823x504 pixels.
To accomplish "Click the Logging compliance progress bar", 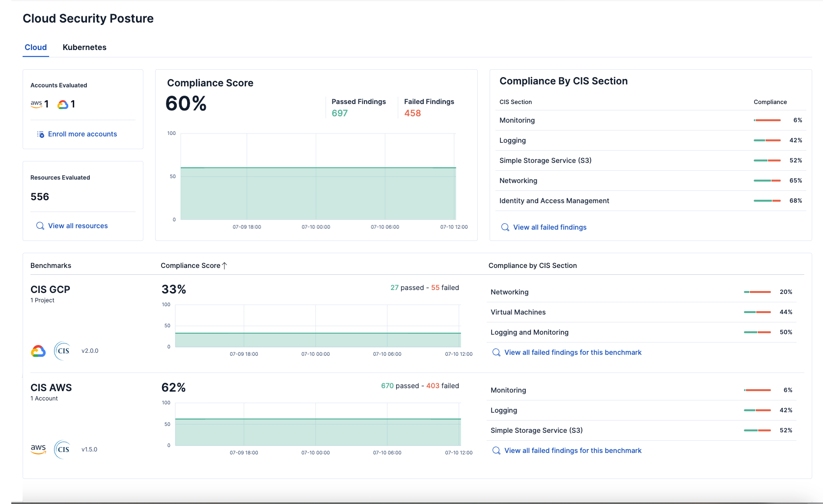I will 767,140.
